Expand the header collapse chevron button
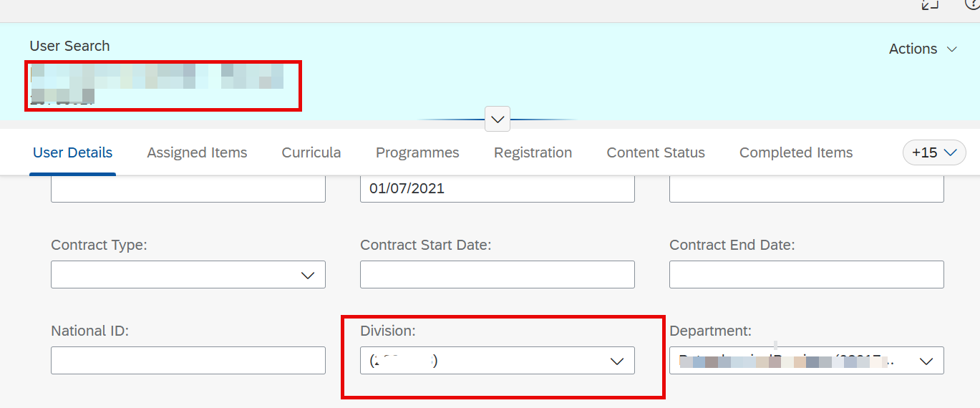 pos(498,119)
